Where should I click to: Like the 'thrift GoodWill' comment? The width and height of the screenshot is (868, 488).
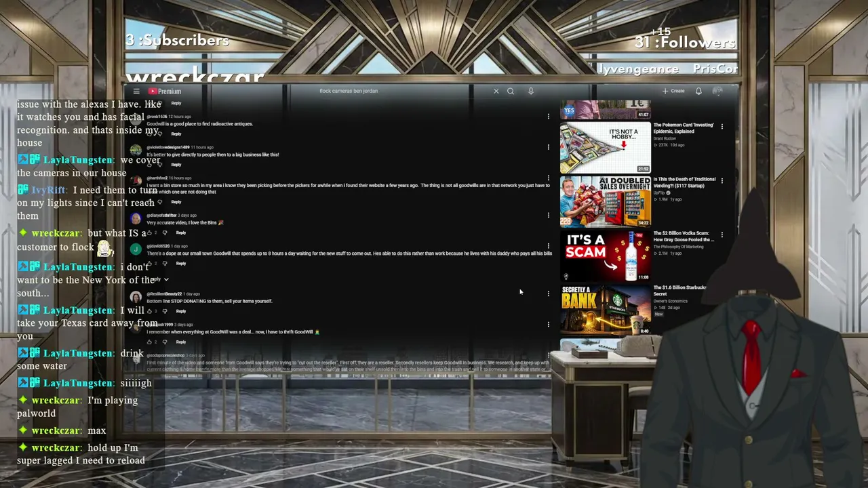coord(149,342)
